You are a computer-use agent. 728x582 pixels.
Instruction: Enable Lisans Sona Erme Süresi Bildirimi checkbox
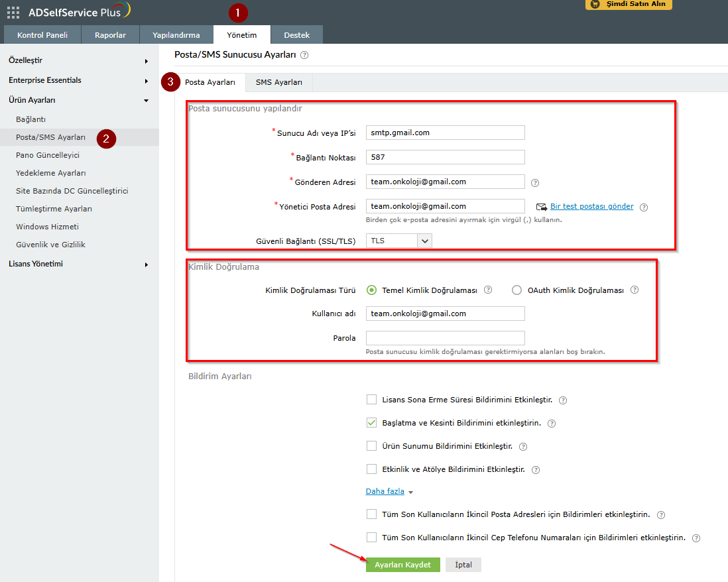tap(371, 399)
